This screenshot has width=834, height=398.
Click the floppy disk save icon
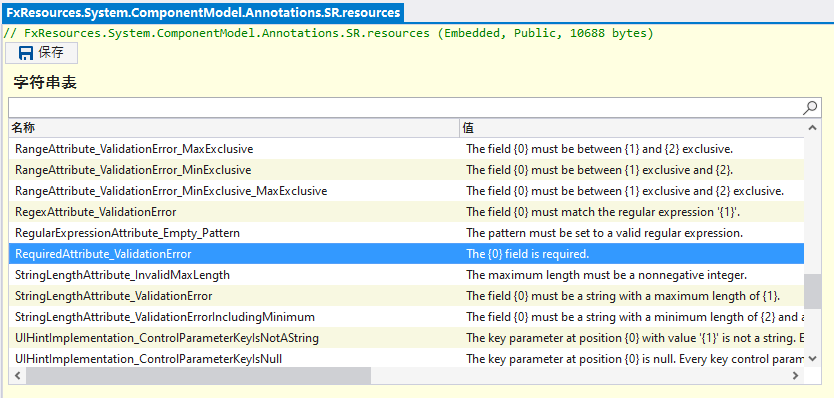[25, 53]
